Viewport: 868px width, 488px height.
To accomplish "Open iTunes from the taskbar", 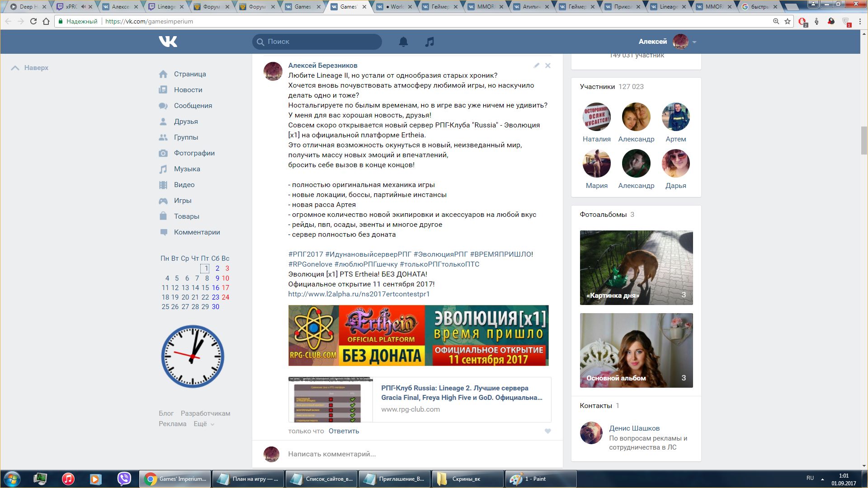I will point(68,479).
